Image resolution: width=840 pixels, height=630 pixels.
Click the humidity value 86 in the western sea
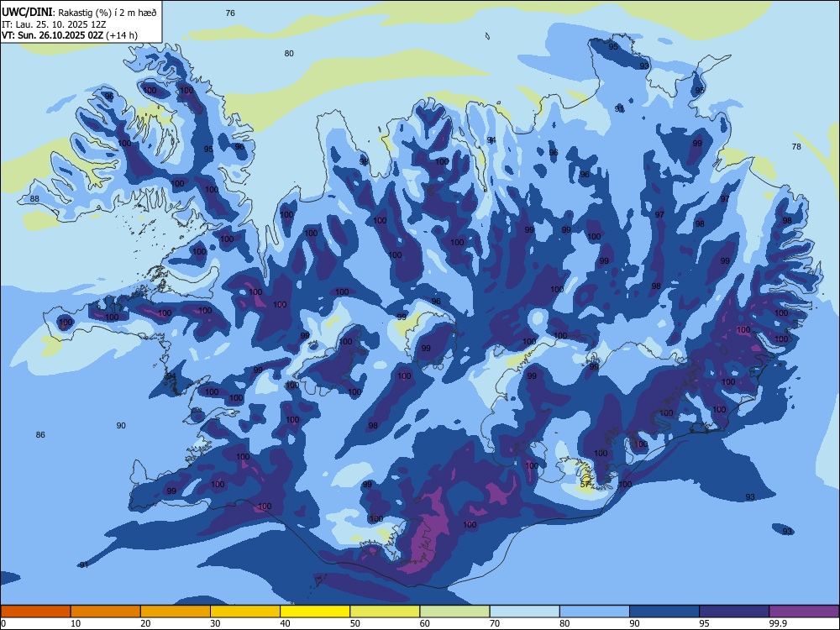40,434
